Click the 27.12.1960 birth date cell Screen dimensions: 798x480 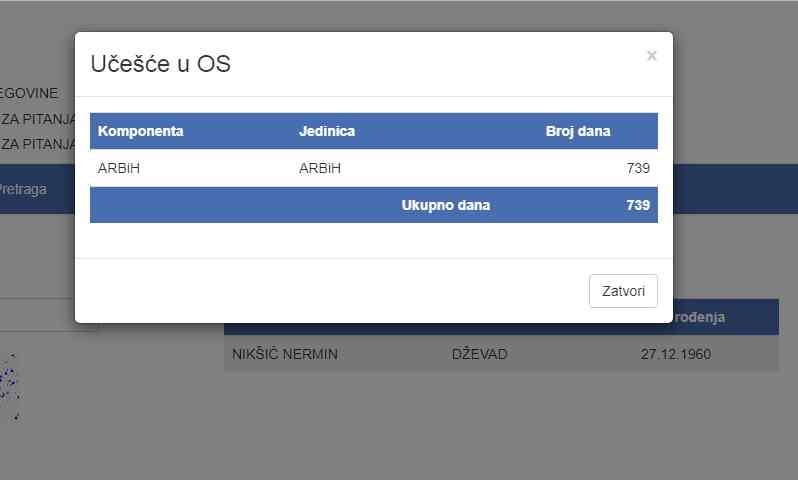[x=676, y=354]
